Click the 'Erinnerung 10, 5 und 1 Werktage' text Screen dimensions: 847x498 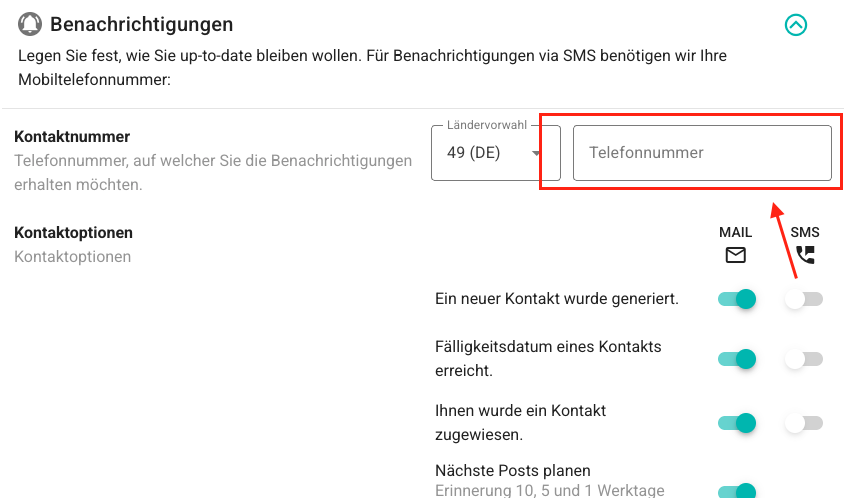550,490
